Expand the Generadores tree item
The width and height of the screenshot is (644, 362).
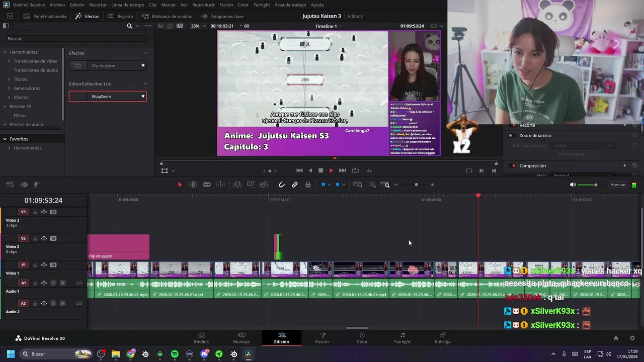point(9,88)
